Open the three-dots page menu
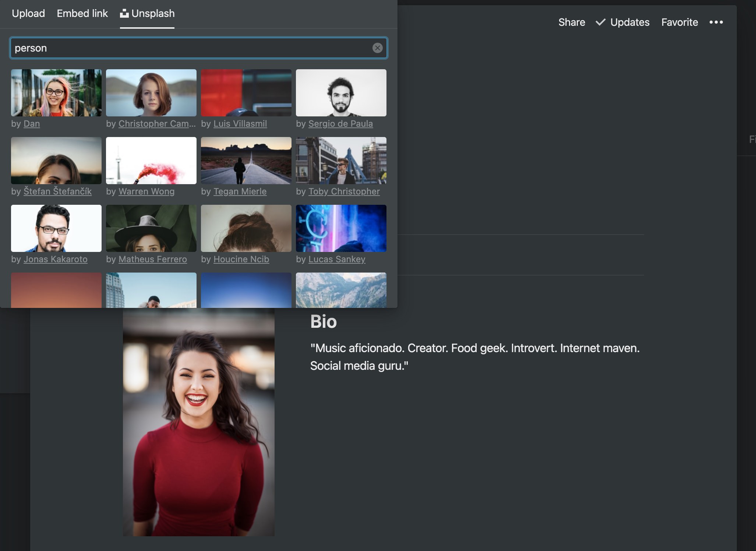The image size is (756, 551). [716, 22]
